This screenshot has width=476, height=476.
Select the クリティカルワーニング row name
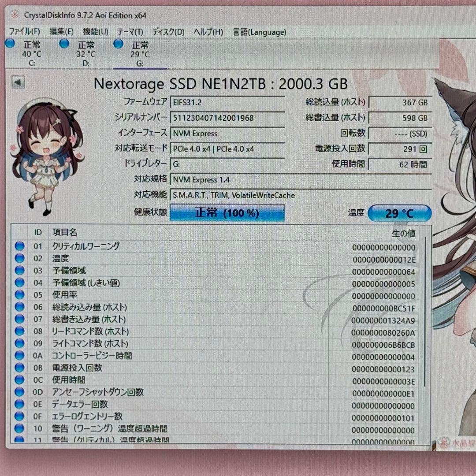pos(86,246)
